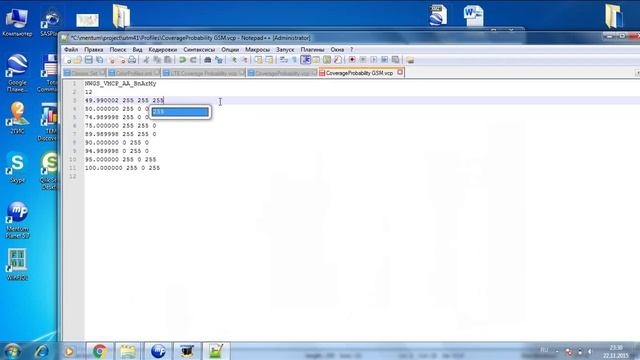The height and width of the screenshot is (360, 640).
Task: Click the Paste toolbar icon
Action: click(x=168, y=60)
